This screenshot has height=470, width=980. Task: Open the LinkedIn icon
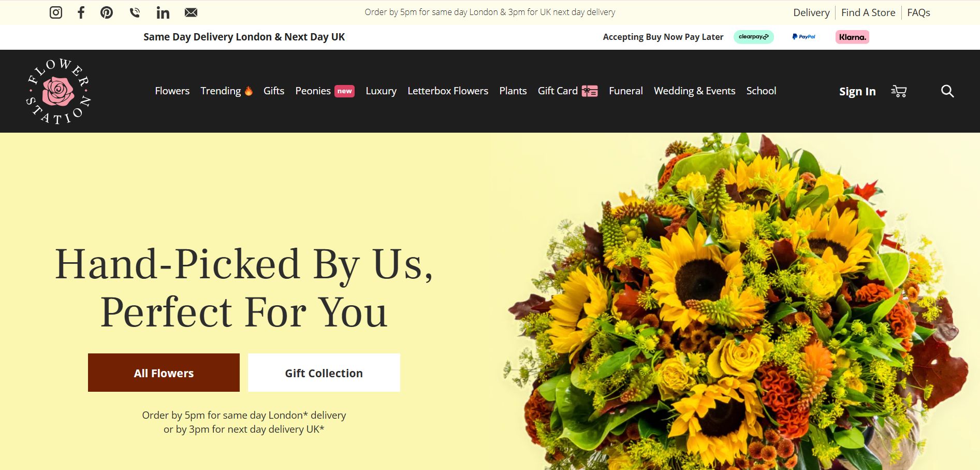[163, 12]
